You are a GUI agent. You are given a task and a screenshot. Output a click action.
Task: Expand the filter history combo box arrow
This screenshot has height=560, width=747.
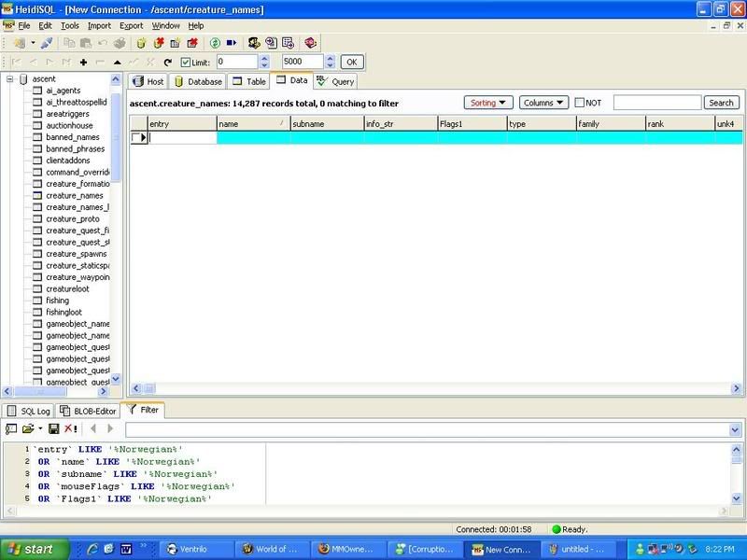click(735, 430)
